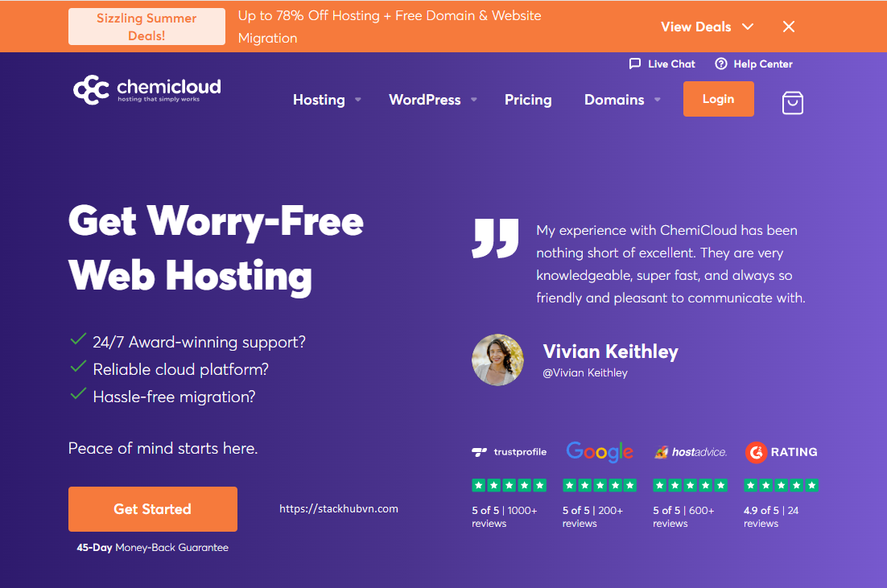The height and width of the screenshot is (588, 887).
Task: Click the Vivian Keithley name
Action: [x=610, y=352]
